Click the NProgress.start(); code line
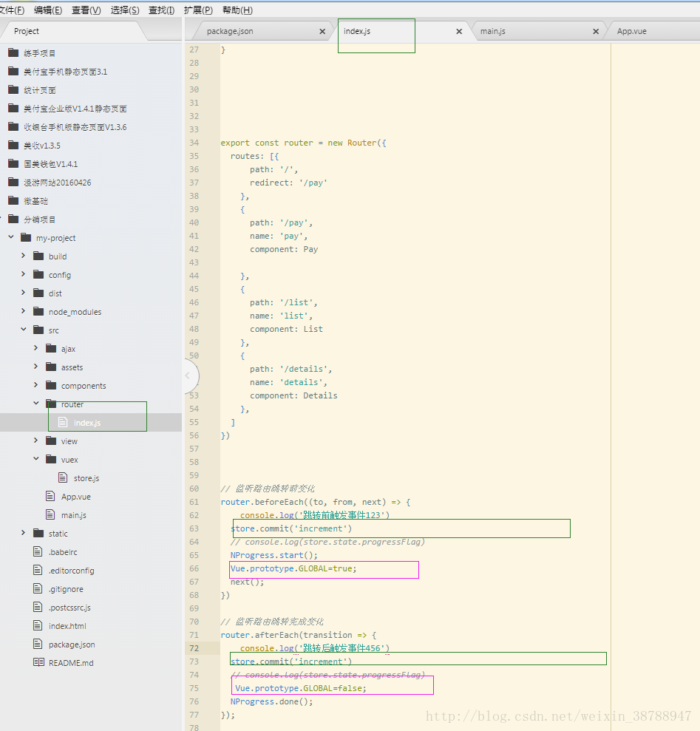 point(273,555)
